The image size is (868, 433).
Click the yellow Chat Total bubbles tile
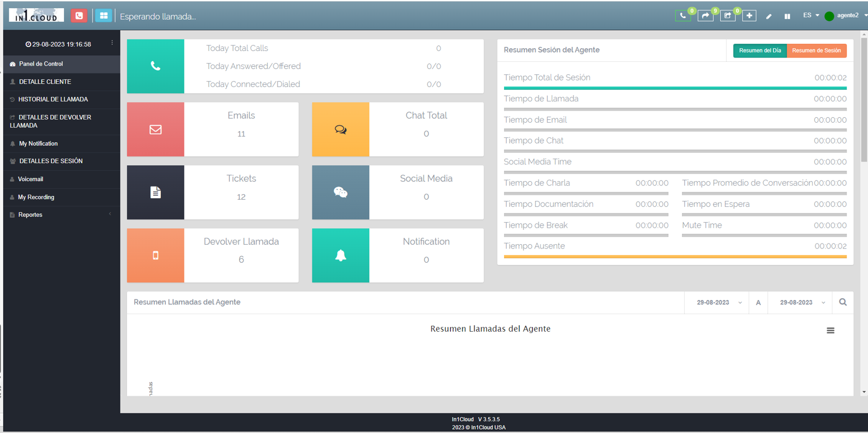coord(340,129)
